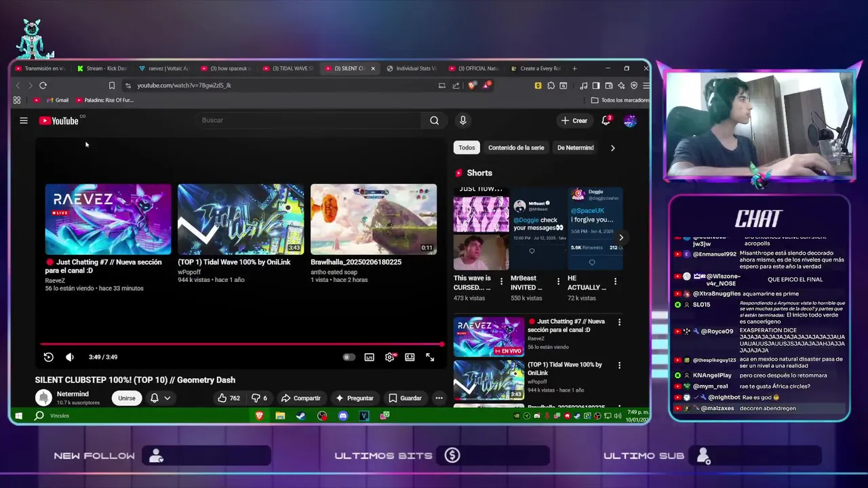This screenshot has height=488, width=868.
Task: Open sidebar Tidal Wave 100% by OniLink title
Action: tap(564, 369)
